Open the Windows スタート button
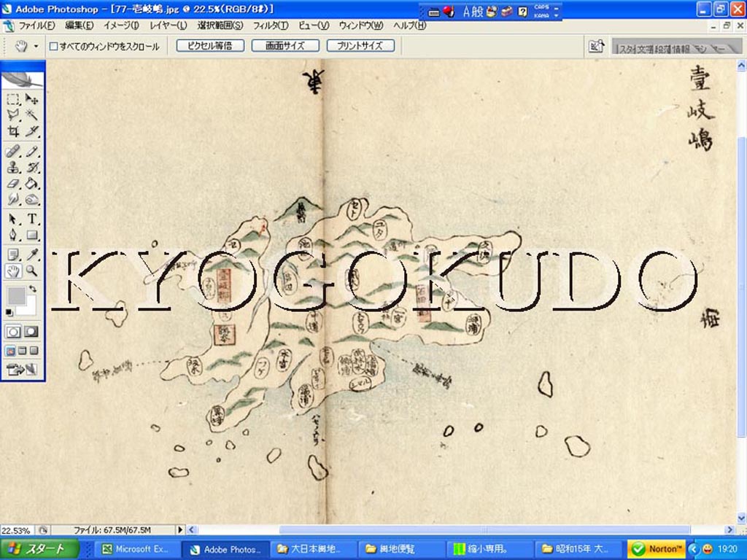This screenshot has width=747, height=560. click(39, 549)
